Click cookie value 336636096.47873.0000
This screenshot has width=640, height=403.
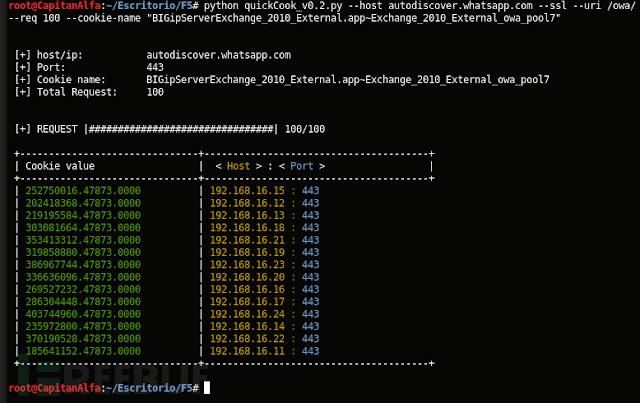click(83, 277)
